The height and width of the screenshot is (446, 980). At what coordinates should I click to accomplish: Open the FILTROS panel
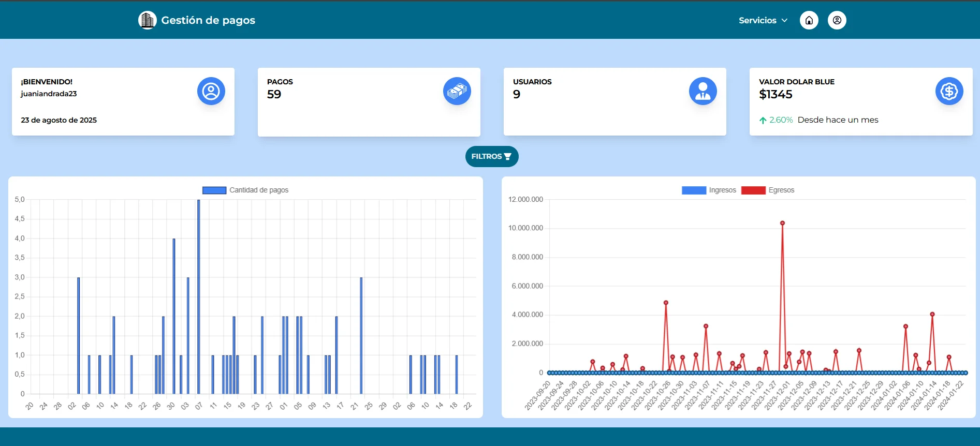[491, 156]
